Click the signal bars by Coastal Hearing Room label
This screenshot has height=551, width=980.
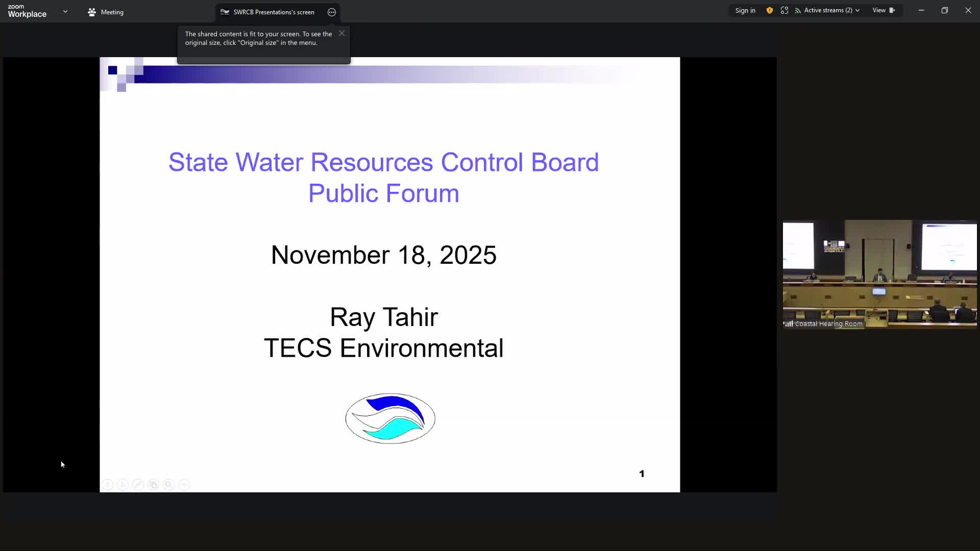[789, 323]
